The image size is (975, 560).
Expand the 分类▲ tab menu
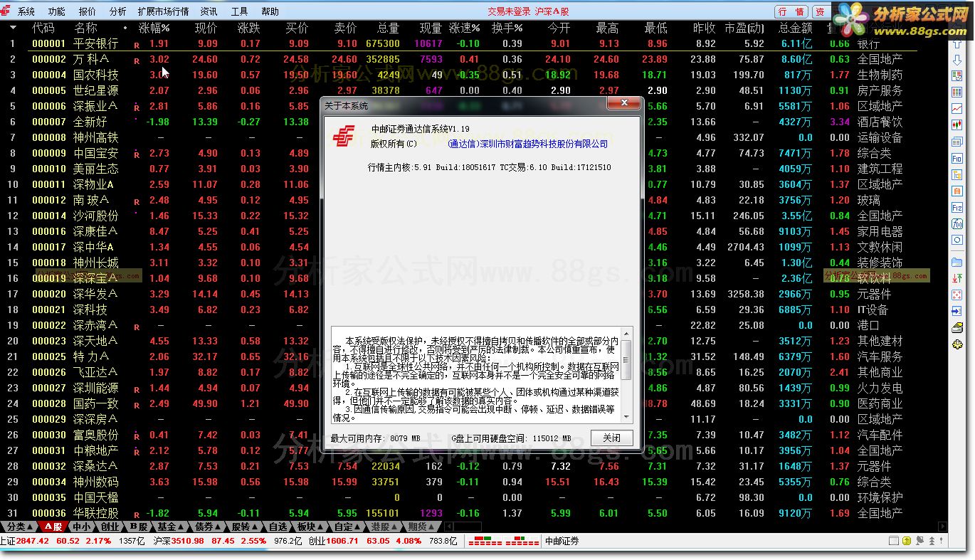(19, 527)
